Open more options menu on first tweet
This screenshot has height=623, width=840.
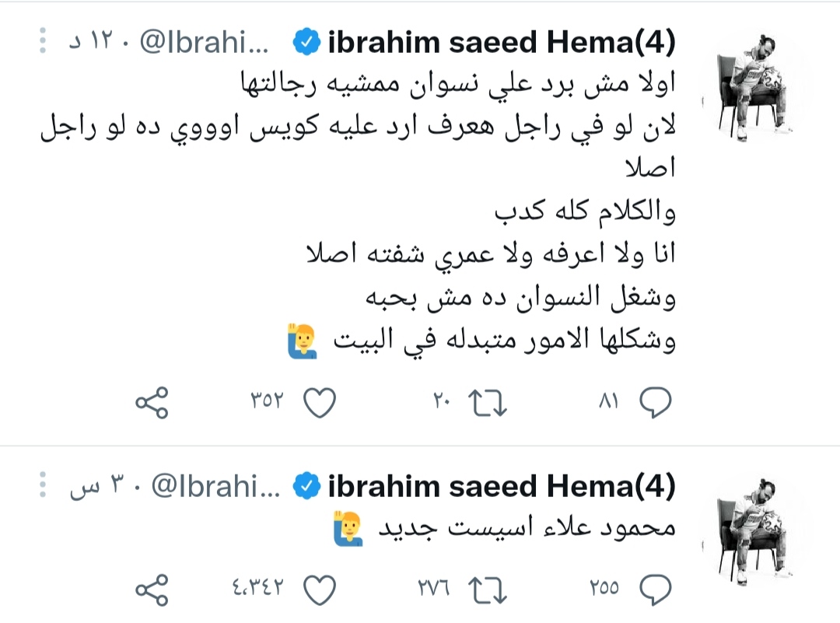point(44,41)
